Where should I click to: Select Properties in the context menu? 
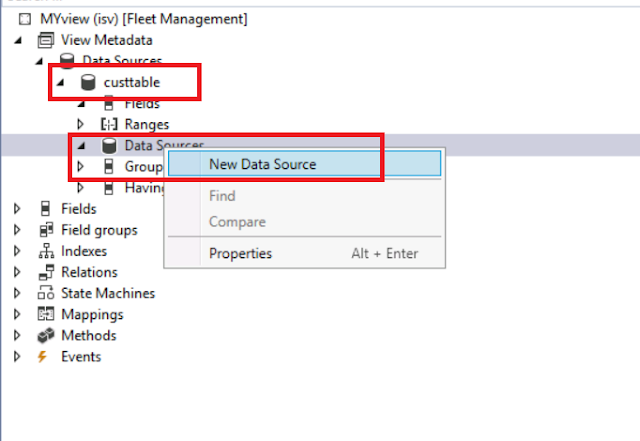click(x=240, y=253)
